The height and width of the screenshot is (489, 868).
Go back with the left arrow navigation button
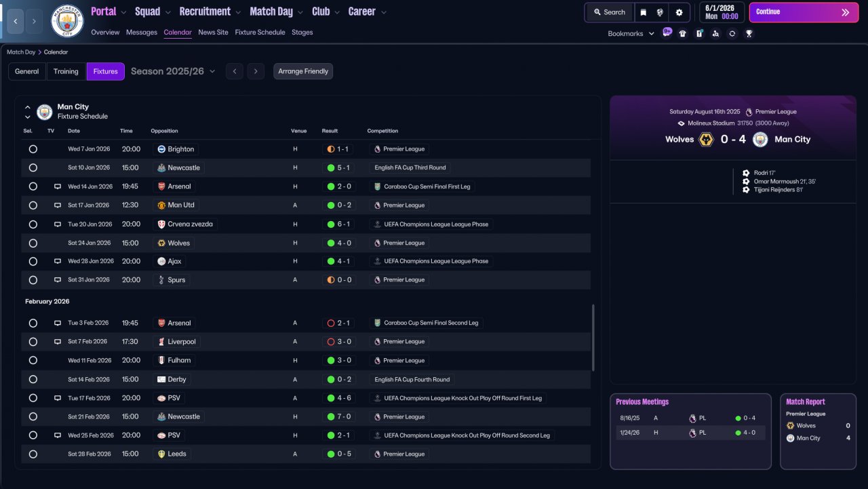tap(16, 22)
